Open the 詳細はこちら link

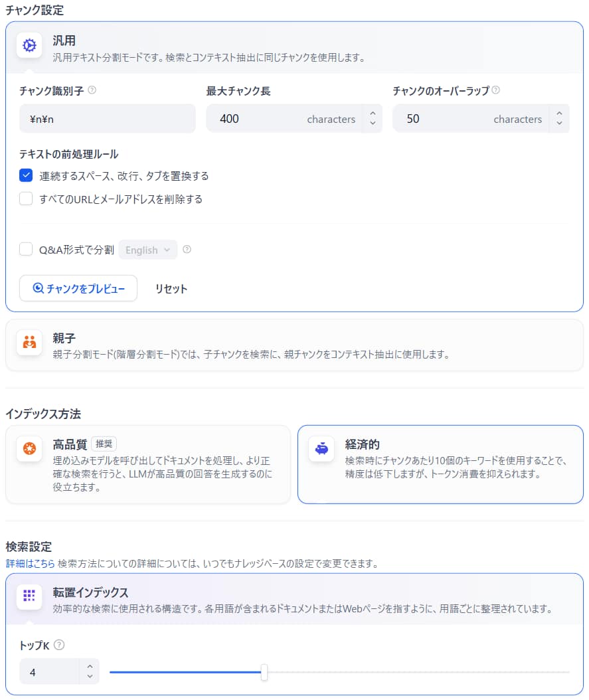(x=30, y=564)
